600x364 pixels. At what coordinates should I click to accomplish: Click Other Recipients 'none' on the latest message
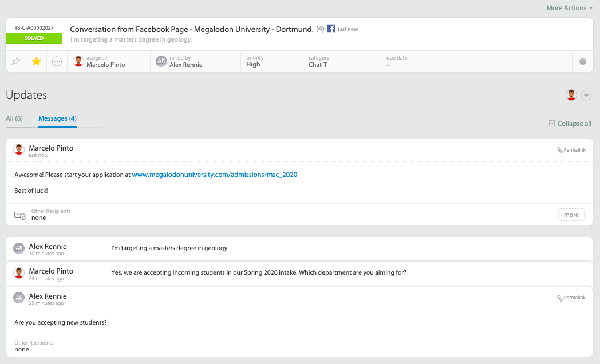39,218
